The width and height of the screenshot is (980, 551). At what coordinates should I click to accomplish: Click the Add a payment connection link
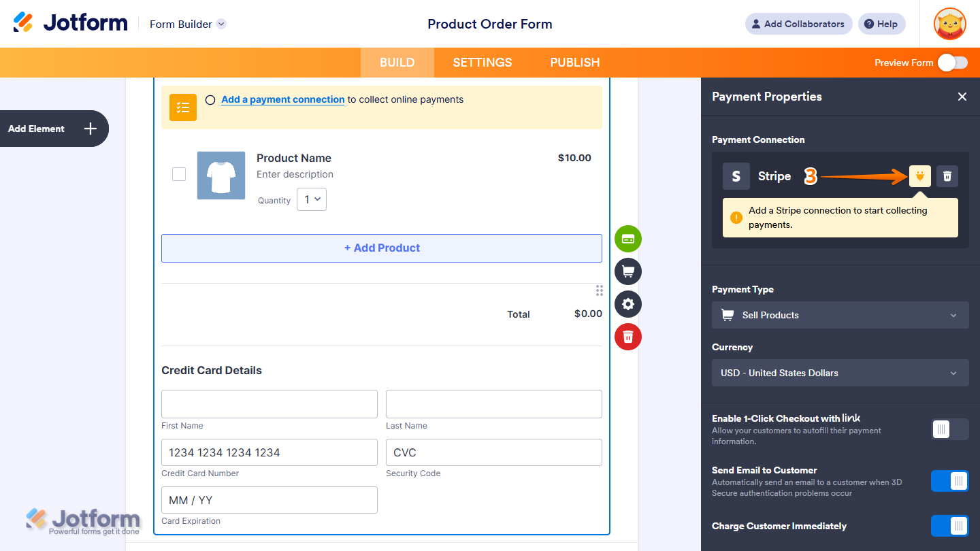coord(282,99)
